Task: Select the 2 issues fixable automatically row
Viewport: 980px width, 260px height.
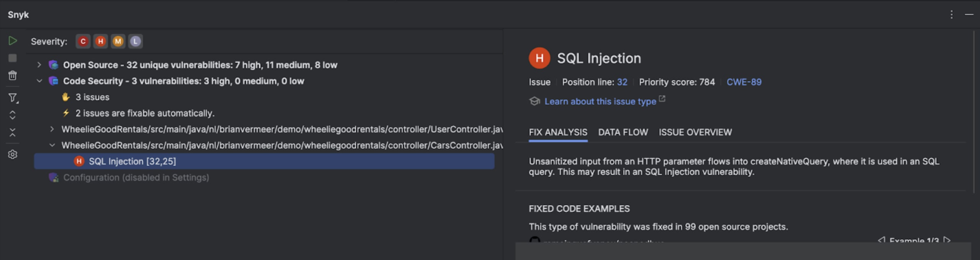Action: coord(264,113)
